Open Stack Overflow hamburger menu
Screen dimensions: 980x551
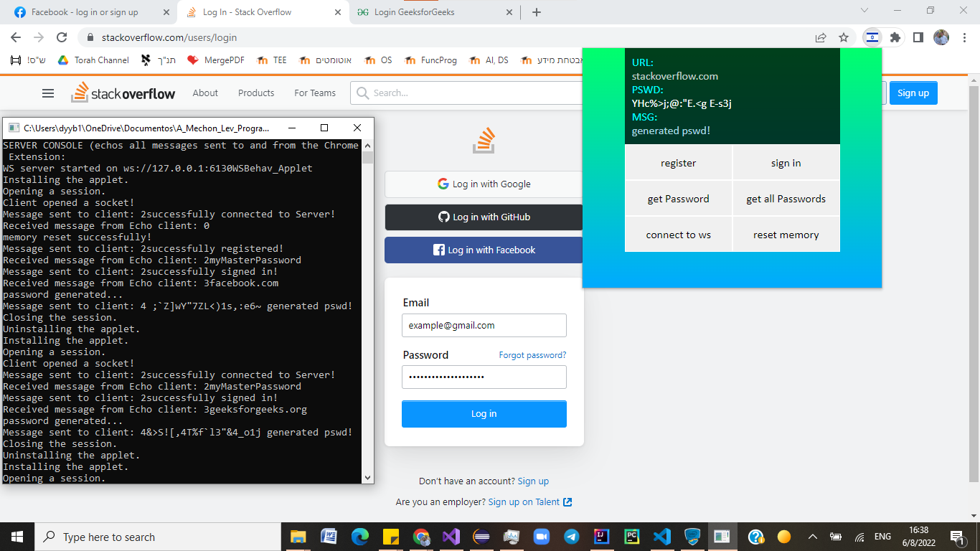click(x=48, y=93)
